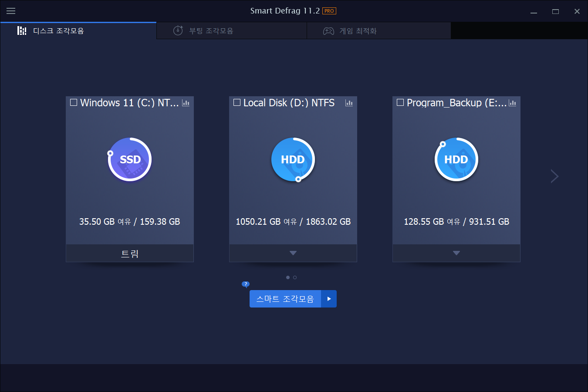Select the second page indicator dot
Image resolution: width=588 pixels, height=392 pixels.
(295, 277)
